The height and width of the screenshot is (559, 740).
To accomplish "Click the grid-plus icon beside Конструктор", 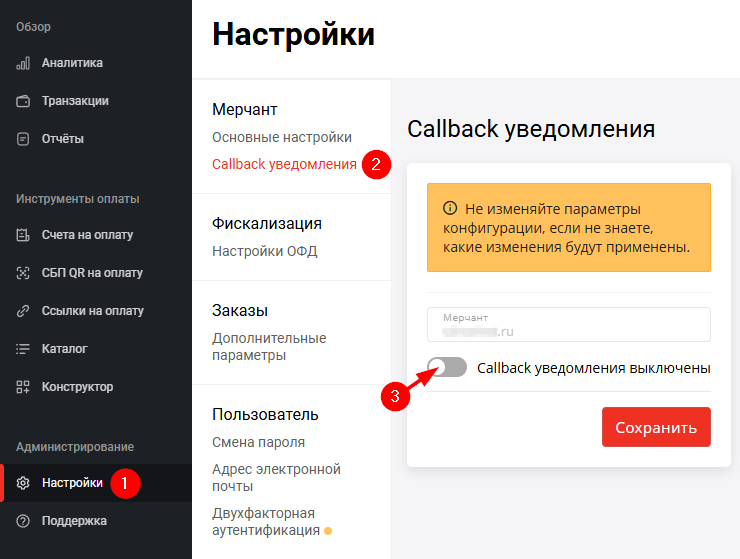I will (23, 387).
